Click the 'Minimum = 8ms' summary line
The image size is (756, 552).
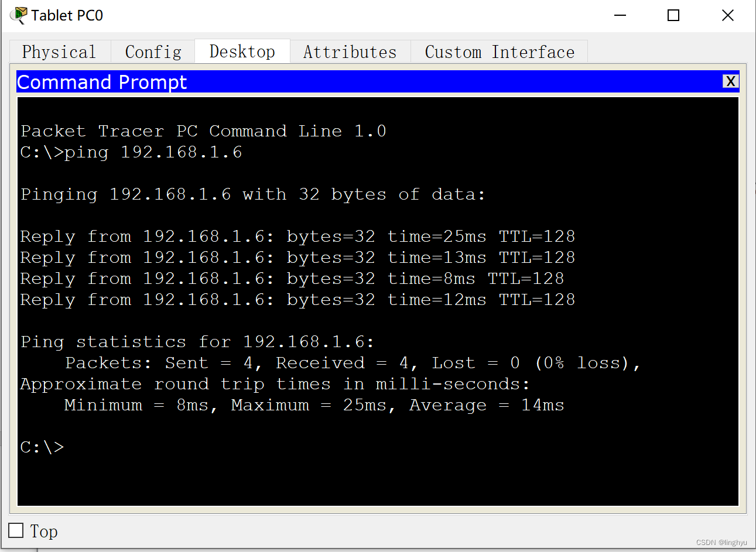click(314, 405)
